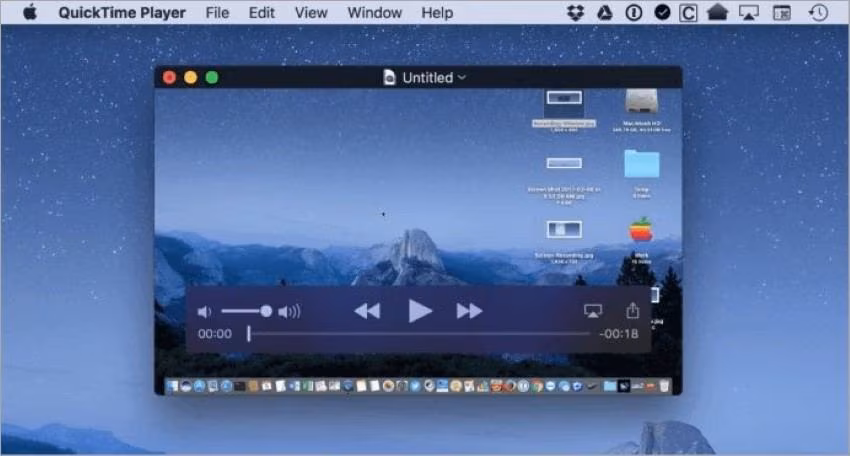Expand the Untitled title dropdown chevron

click(462, 78)
